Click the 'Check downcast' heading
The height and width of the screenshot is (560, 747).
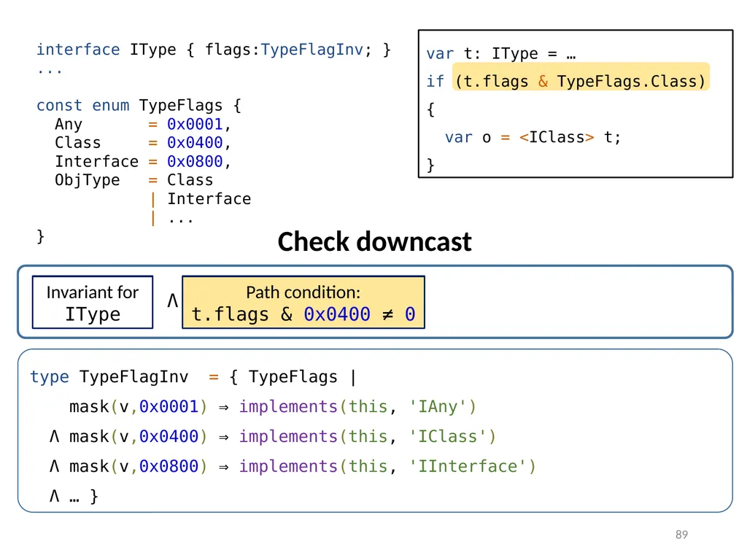[374, 241]
